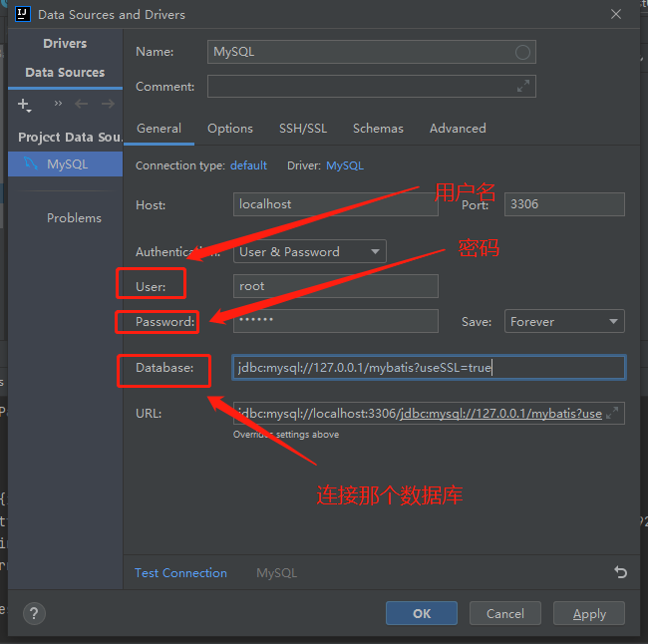
Task: Open the Save dropdown set to Forever
Action: point(564,321)
